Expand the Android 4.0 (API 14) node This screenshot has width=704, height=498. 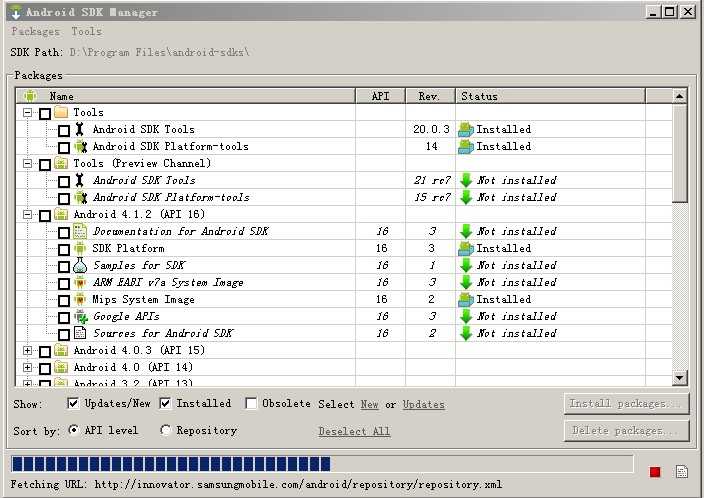pos(27,367)
